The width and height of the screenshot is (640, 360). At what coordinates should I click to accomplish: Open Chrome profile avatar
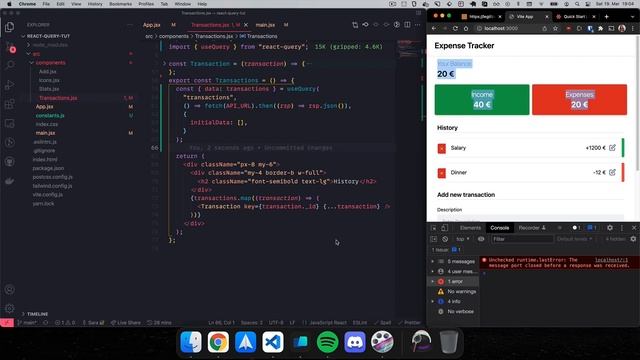[622, 29]
